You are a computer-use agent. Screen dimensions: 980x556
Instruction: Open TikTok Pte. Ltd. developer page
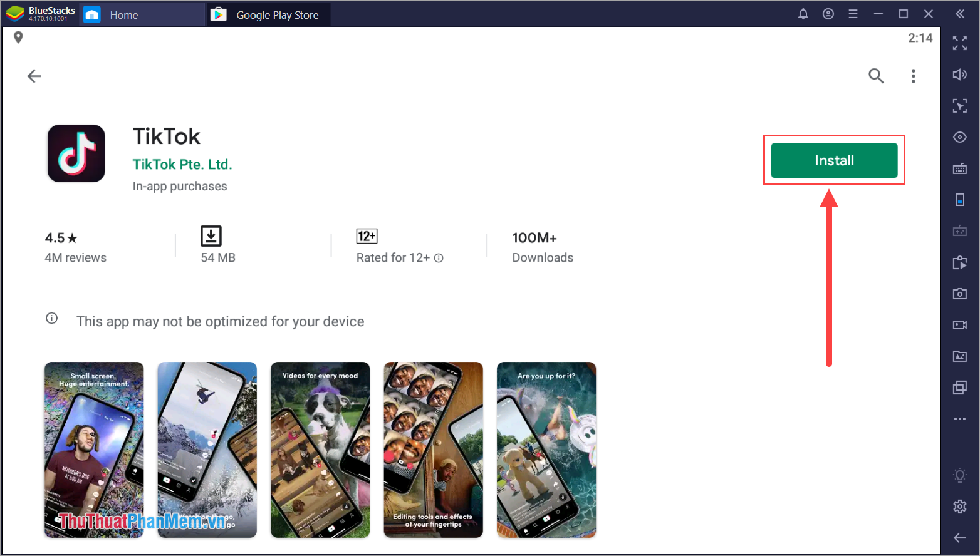click(x=182, y=164)
